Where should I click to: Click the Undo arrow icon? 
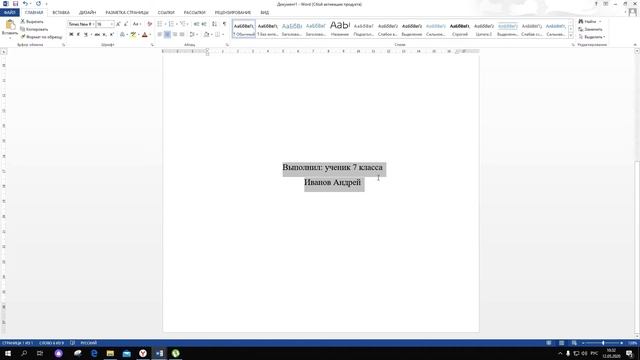25,4
